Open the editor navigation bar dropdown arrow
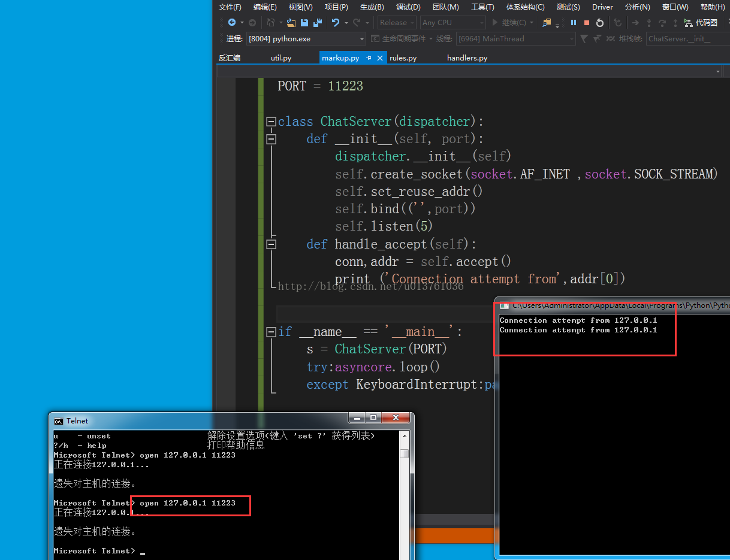The width and height of the screenshot is (730, 560). click(718, 71)
